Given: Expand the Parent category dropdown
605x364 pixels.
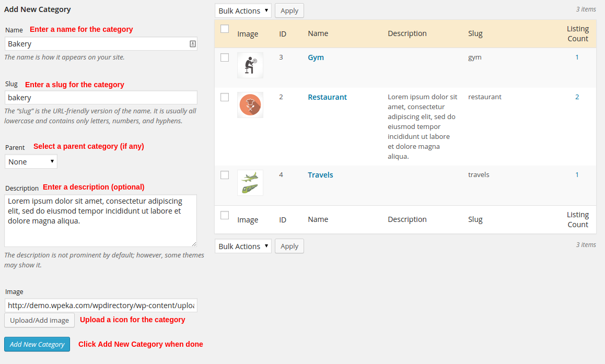Looking at the screenshot, I should point(31,162).
